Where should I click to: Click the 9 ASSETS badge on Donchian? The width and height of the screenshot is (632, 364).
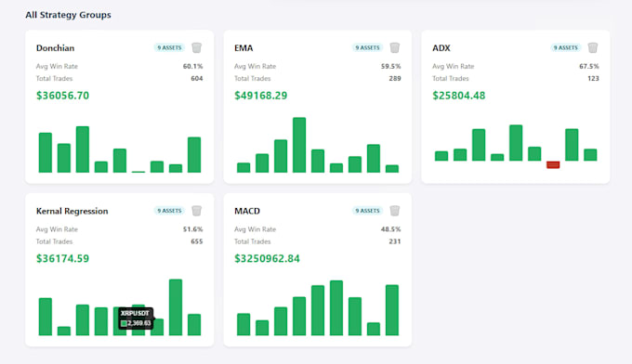click(169, 48)
